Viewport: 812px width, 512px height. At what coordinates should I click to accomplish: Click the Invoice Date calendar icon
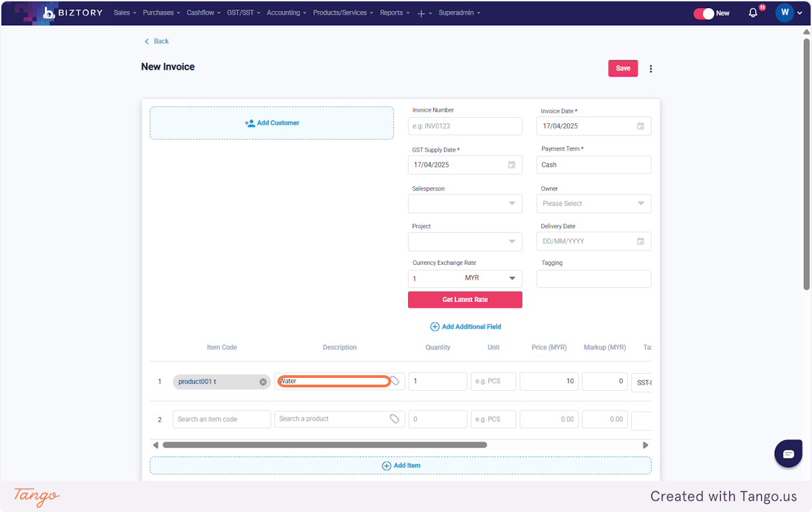click(x=641, y=126)
